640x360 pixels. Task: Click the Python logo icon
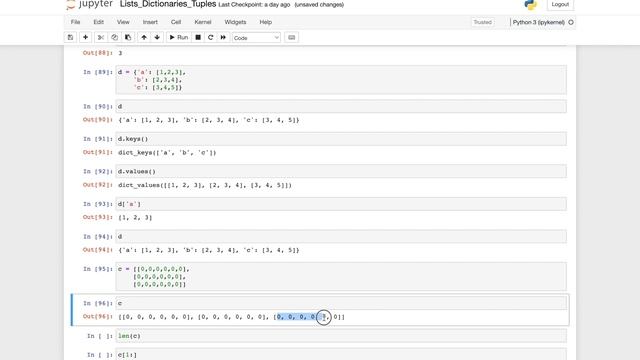[531, 4]
